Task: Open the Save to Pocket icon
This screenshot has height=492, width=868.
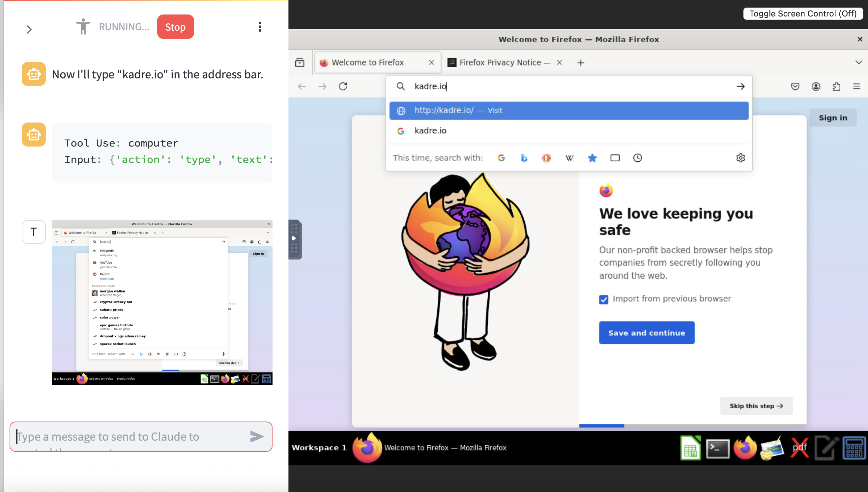Action: [795, 87]
